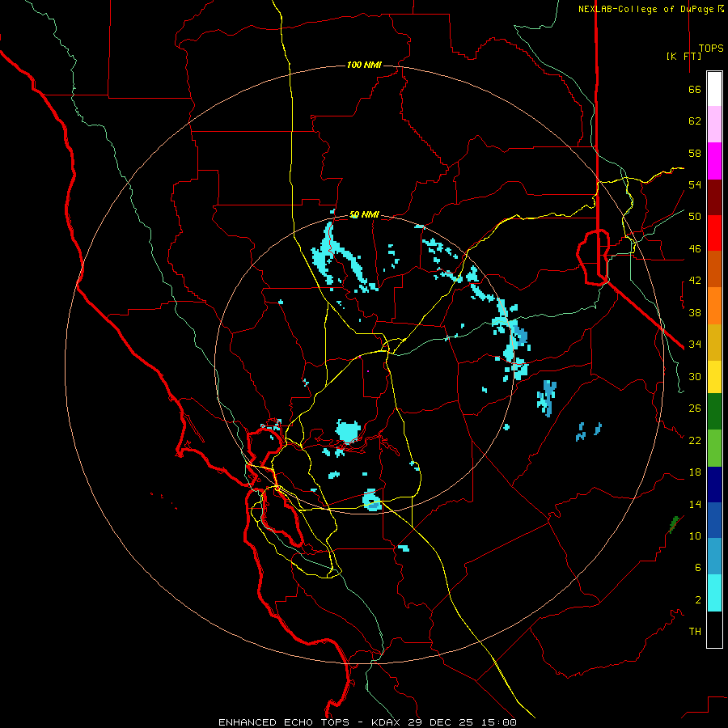
Task: Click the 29 DEC 25 date stamp
Action: click(x=441, y=722)
